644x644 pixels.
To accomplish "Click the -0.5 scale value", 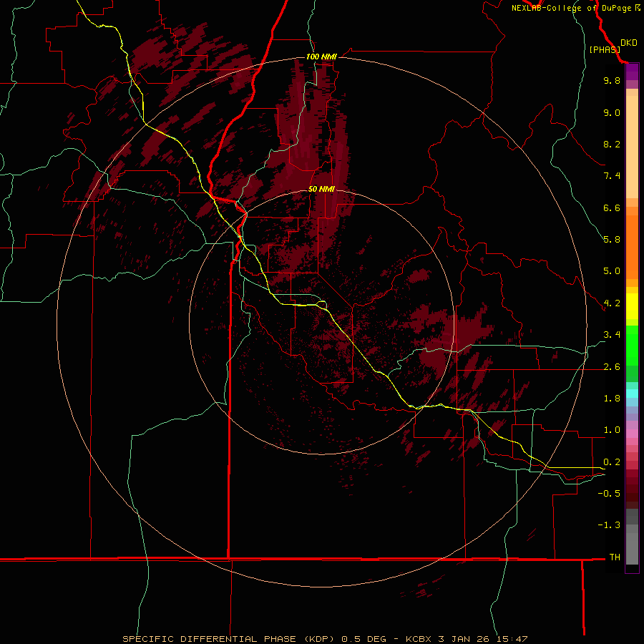I will (x=609, y=494).
